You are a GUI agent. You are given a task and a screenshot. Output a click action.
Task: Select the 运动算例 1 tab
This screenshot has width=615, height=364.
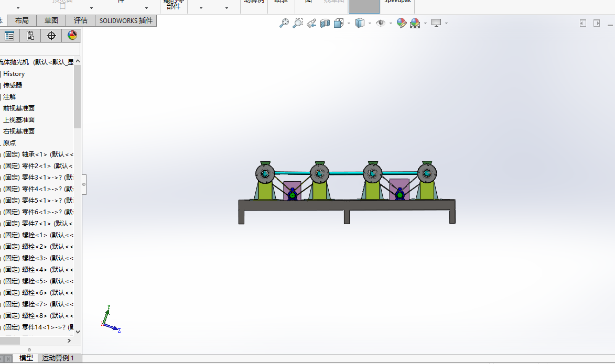point(58,358)
